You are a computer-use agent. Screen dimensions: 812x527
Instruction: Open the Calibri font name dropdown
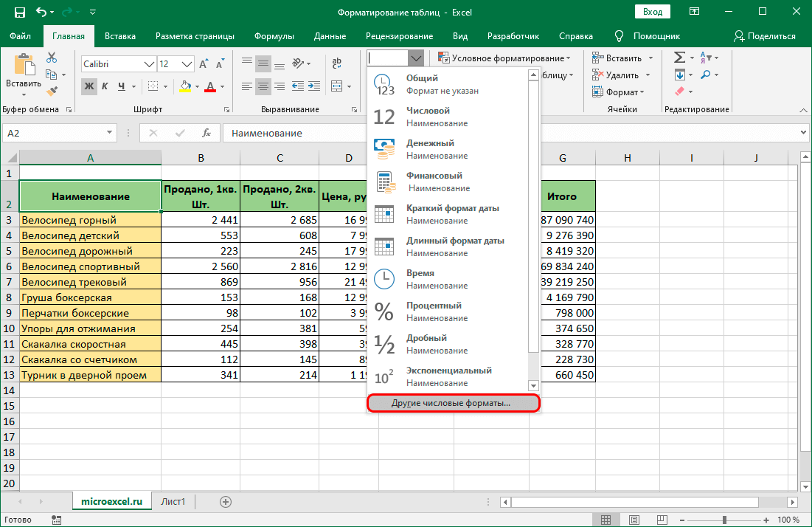click(x=149, y=63)
